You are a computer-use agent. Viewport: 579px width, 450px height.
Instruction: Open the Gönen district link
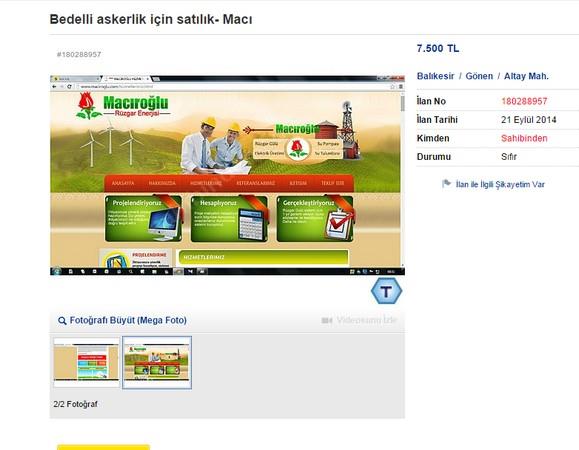[479, 76]
